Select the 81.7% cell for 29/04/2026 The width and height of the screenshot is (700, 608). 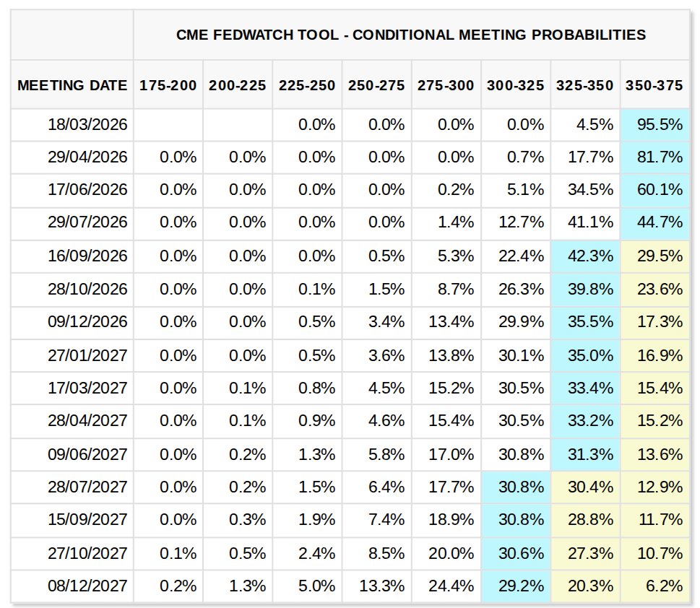[659, 157]
